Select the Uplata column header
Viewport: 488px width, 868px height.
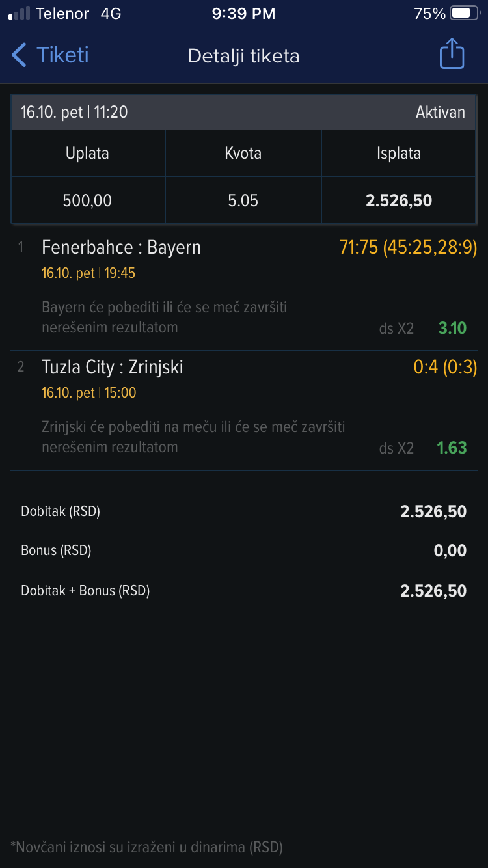coord(87,154)
